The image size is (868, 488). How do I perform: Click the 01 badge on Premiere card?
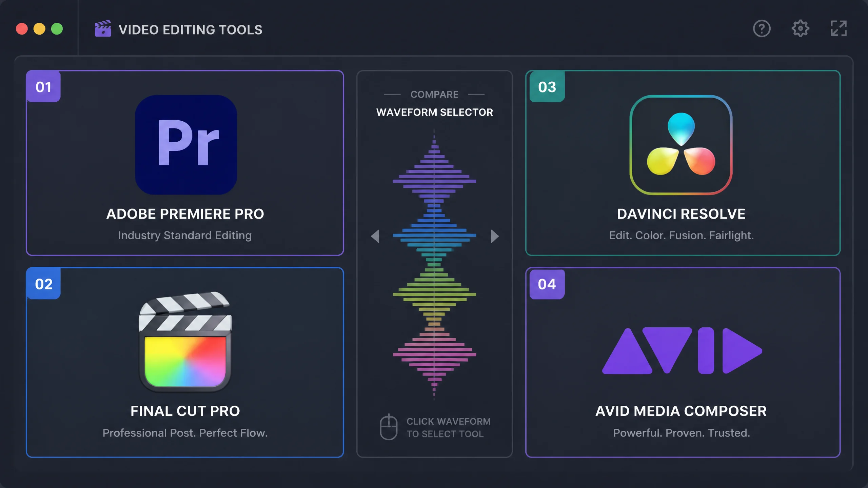[x=43, y=87]
